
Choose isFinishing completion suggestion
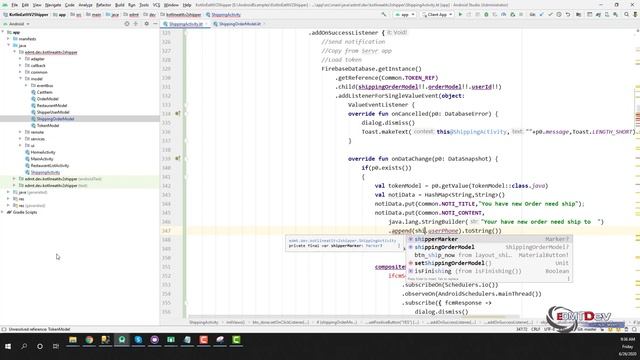(x=489, y=271)
